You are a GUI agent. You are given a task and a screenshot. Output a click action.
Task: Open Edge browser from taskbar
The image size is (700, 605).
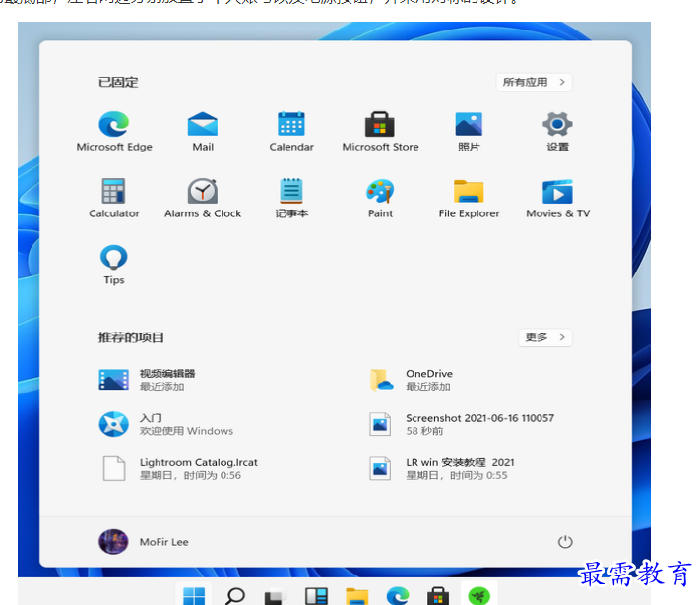tap(398, 596)
